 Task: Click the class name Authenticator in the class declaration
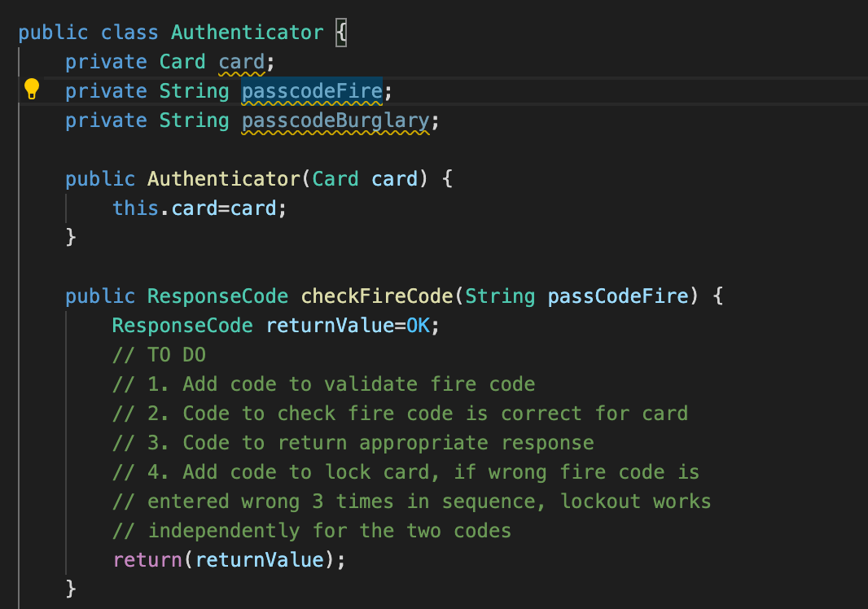(247, 32)
